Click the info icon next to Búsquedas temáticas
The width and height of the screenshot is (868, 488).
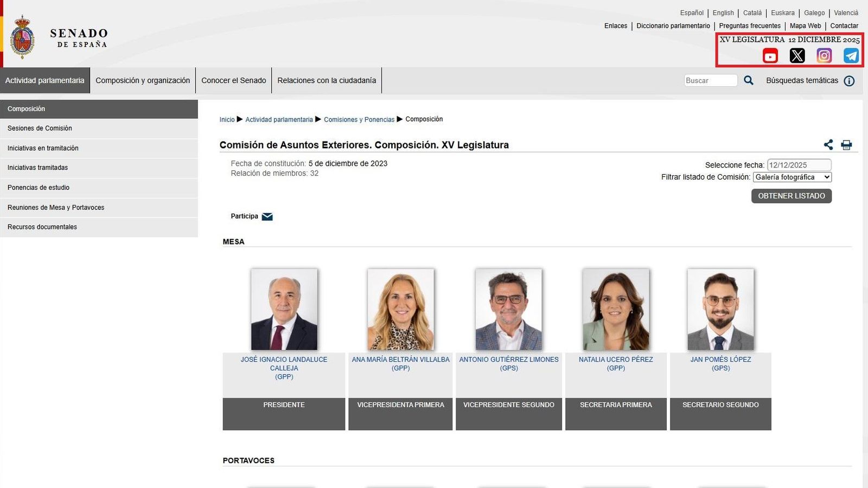click(849, 80)
